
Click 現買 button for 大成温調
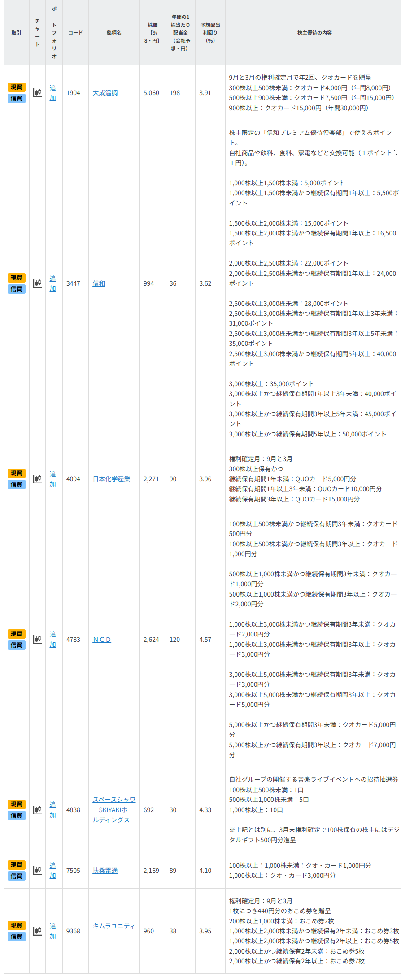tap(17, 87)
